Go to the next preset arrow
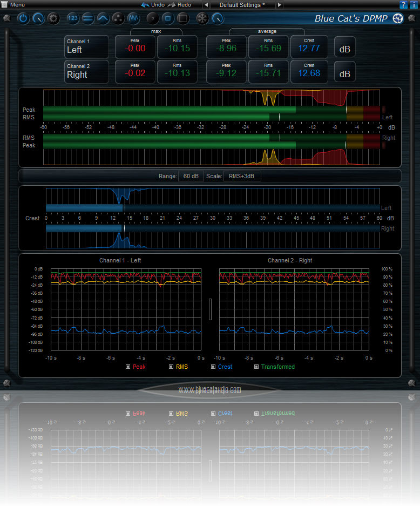This screenshot has width=420, height=507. pos(279,5)
